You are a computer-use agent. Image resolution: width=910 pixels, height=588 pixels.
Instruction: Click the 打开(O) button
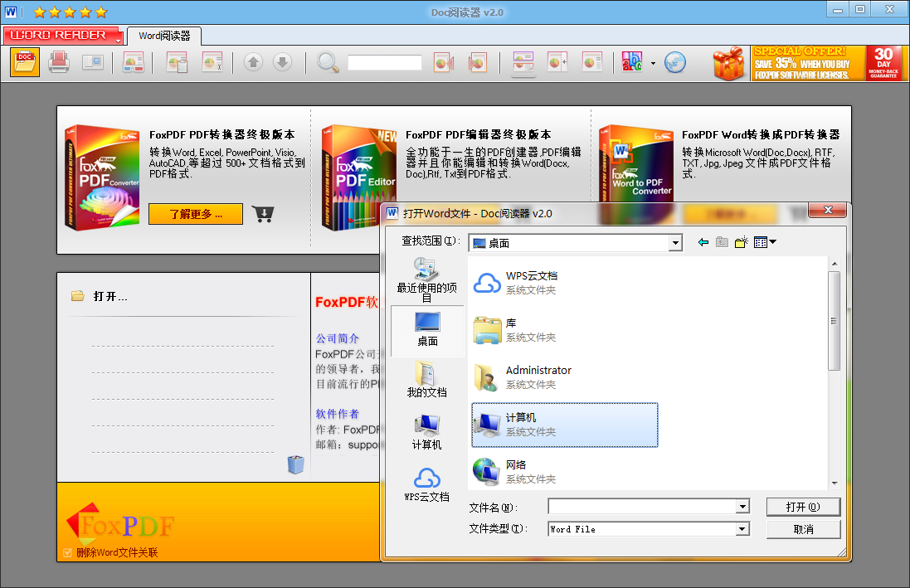(803, 507)
